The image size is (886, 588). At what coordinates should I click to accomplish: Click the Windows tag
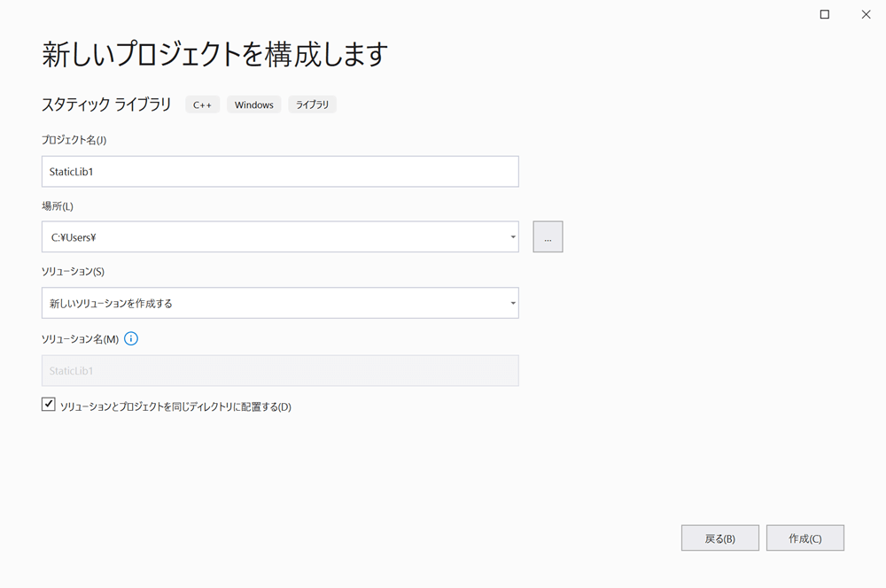pyautogui.click(x=253, y=104)
